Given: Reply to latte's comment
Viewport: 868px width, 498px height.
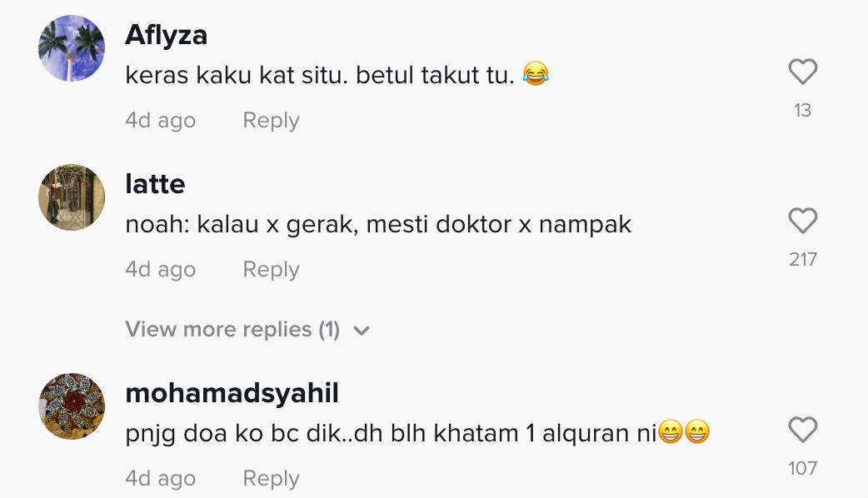Looking at the screenshot, I should (x=271, y=270).
